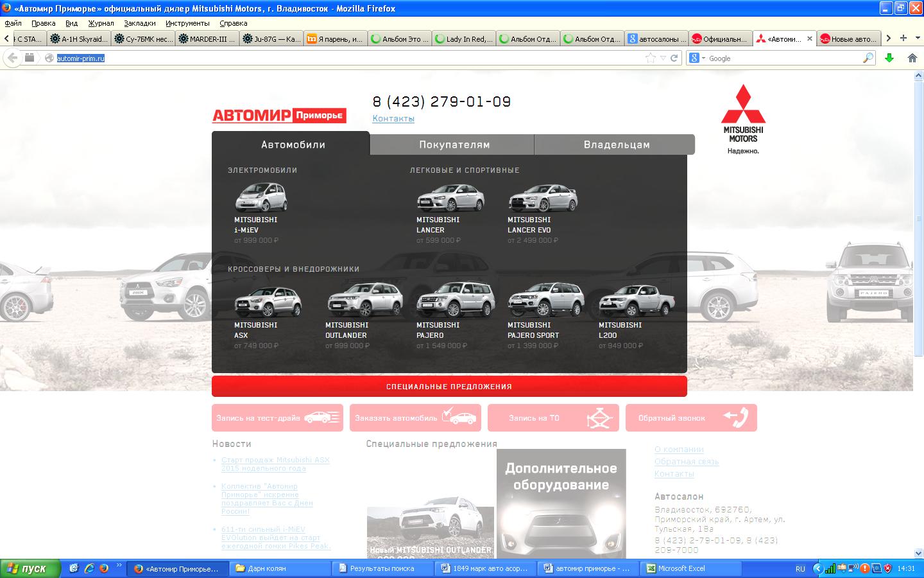Select the Mitsubishi i-MiEV car image

[x=261, y=197]
